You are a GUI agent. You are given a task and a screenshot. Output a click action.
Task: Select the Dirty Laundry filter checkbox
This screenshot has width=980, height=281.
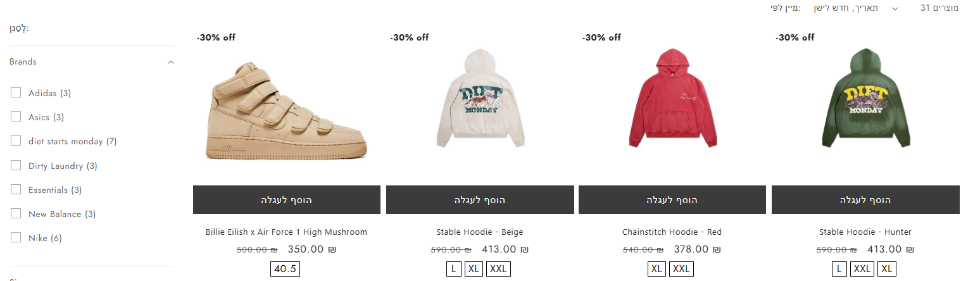pyautogui.click(x=16, y=166)
